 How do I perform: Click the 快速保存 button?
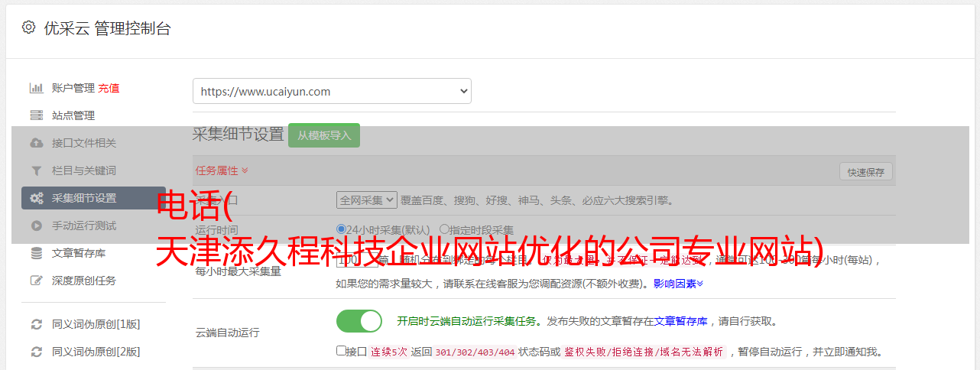coord(865,172)
